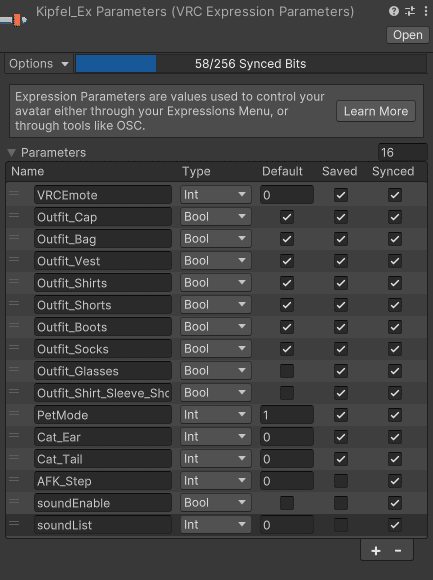Collapse the Parameters foldout triangle
Viewport: 433px width, 580px height.
click(x=12, y=153)
